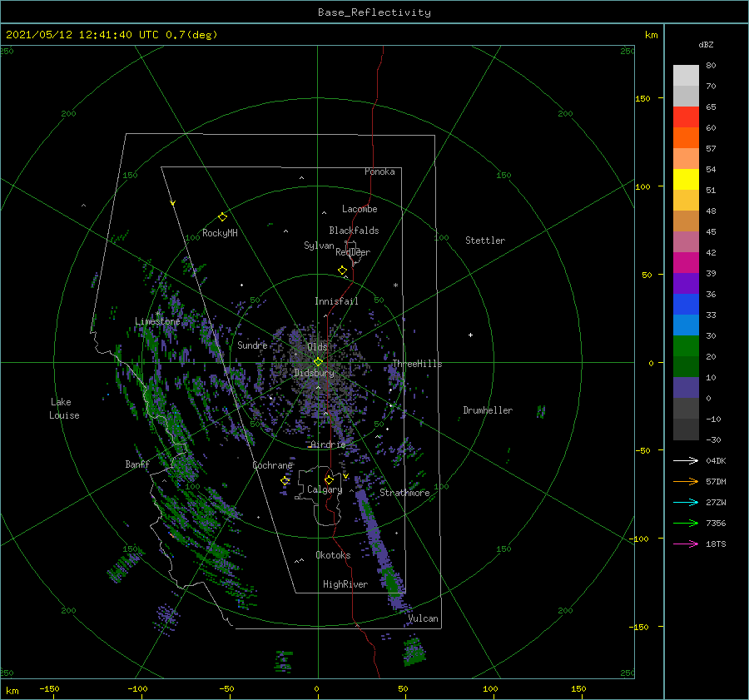This screenshot has width=749, height=700.
Task: Select the yellow diamond marker near RockyMH
Action: point(222,217)
